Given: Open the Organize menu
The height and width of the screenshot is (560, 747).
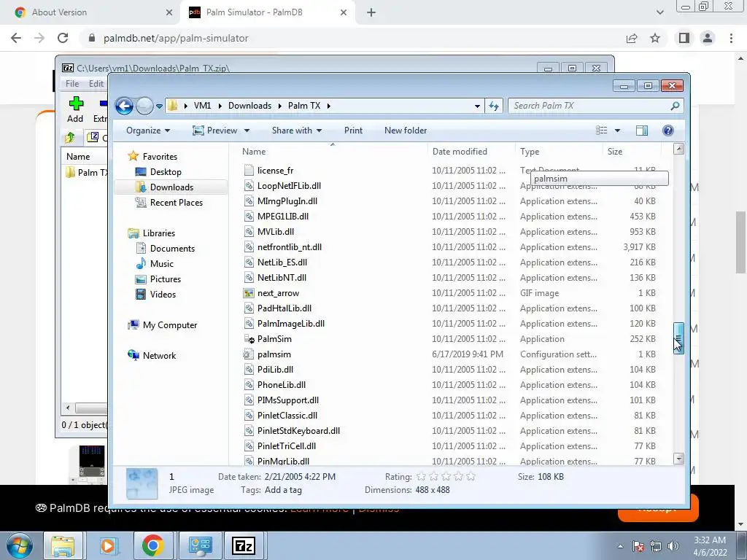Looking at the screenshot, I should coord(147,131).
